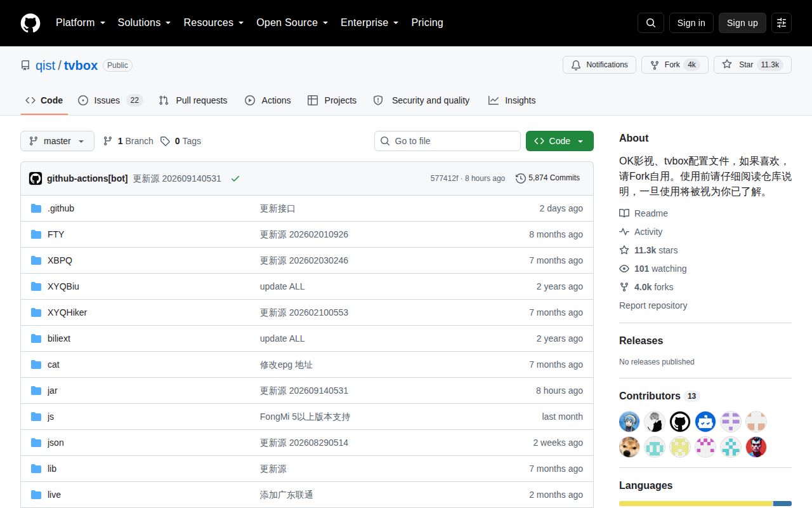Switch to the Insights tab

click(512, 100)
